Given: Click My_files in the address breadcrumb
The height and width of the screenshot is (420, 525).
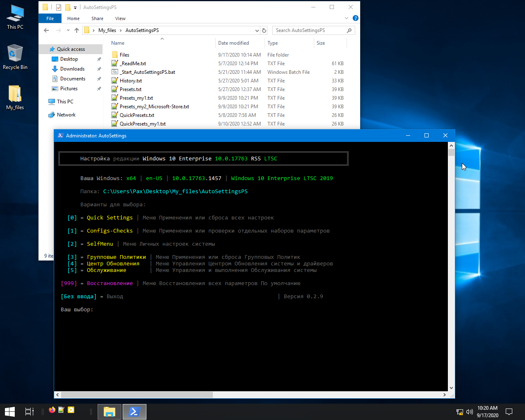Looking at the screenshot, I should click(x=107, y=30).
